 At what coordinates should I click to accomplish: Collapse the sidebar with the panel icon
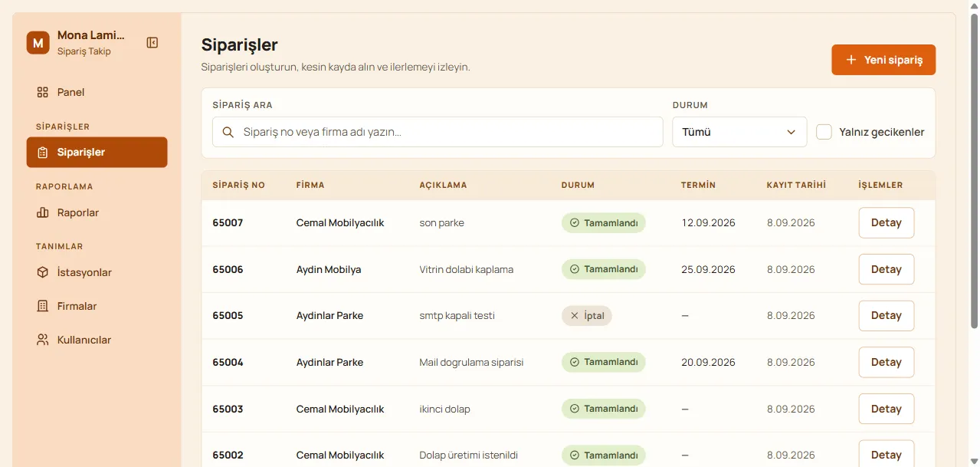point(152,43)
